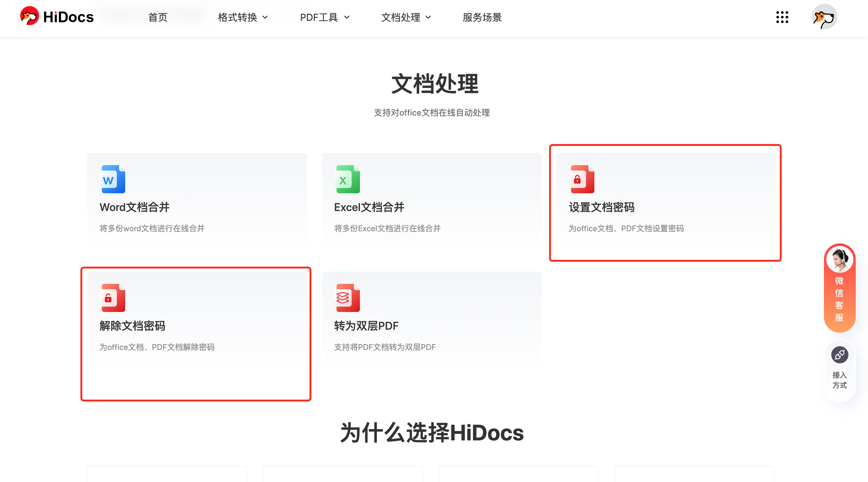Open the 文档处理 menu
The image size is (868, 482).
(x=401, y=17)
